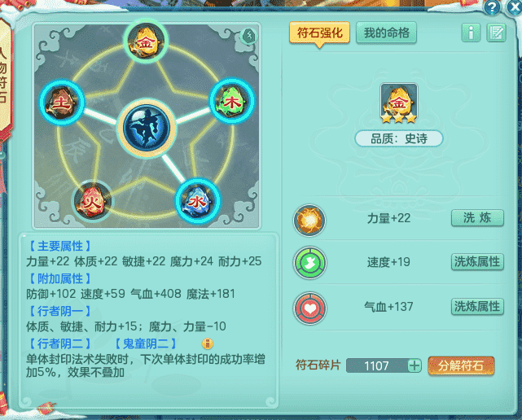Click the orange 力量 attribute orb
The width and height of the screenshot is (522, 420).
[x=309, y=221]
